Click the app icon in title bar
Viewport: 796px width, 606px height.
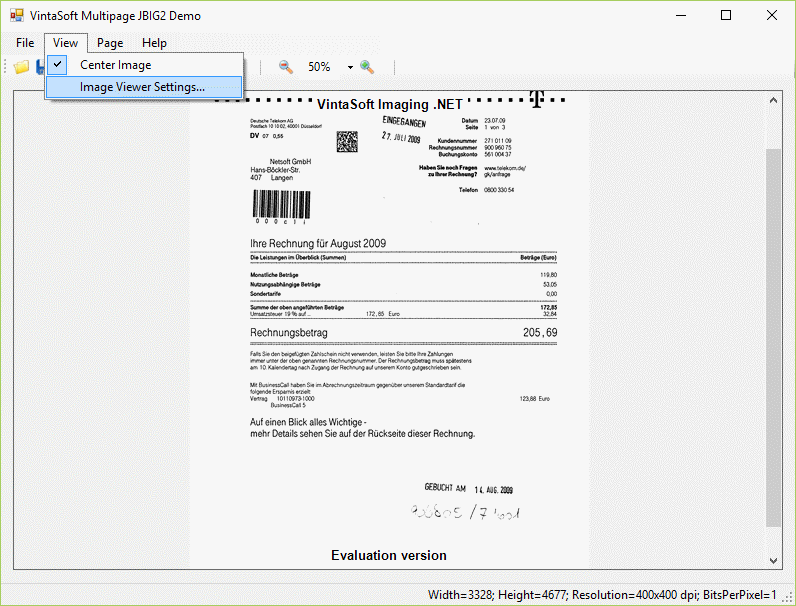point(17,15)
